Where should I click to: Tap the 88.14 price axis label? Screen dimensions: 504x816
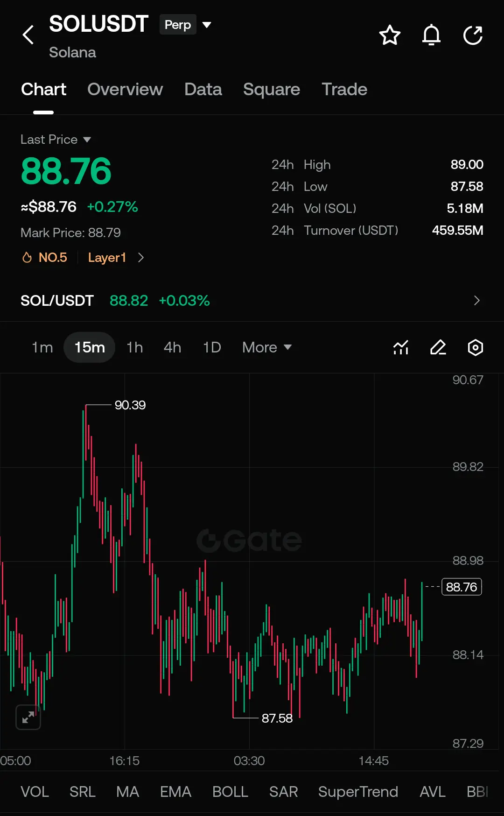(x=468, y=655)
